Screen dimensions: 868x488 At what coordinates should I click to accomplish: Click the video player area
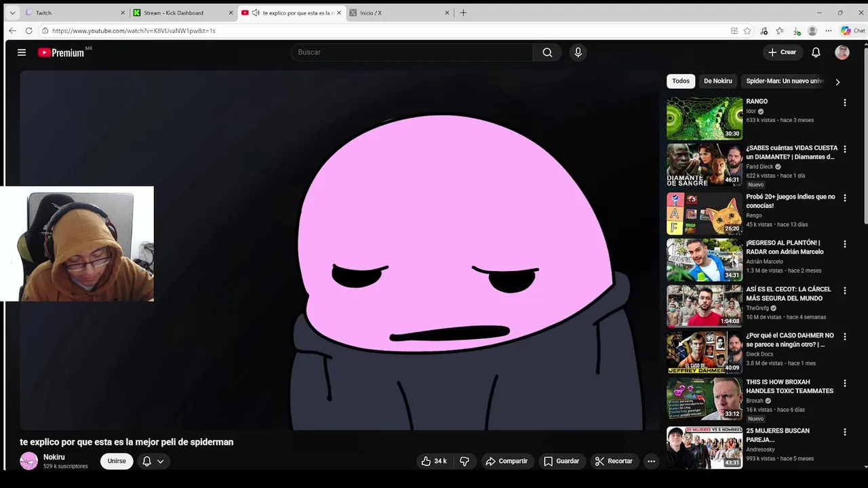tap(339, 251)
